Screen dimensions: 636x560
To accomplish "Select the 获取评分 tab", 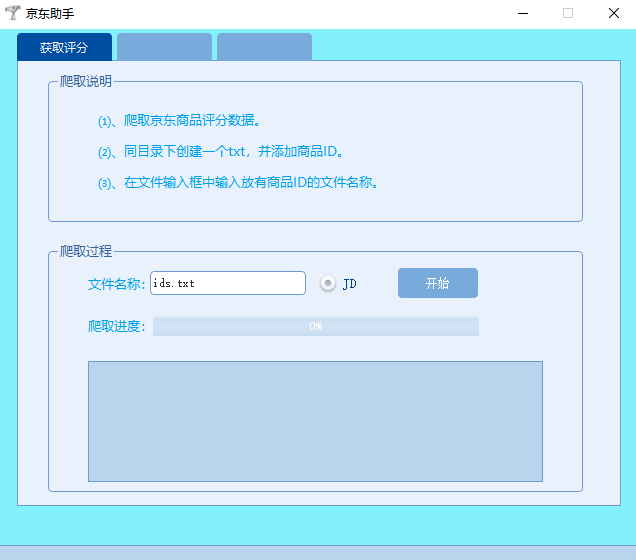I will [x=64, y=47].
